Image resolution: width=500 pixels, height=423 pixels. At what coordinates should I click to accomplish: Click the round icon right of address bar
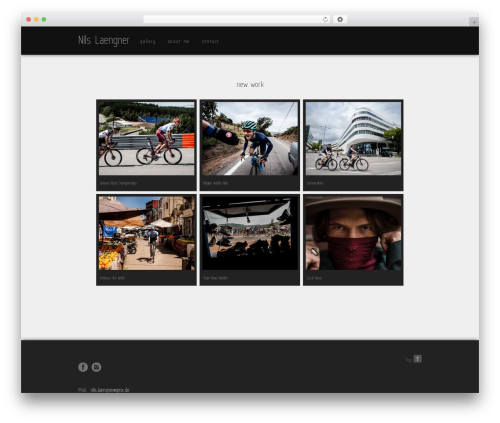click(340, 19)
